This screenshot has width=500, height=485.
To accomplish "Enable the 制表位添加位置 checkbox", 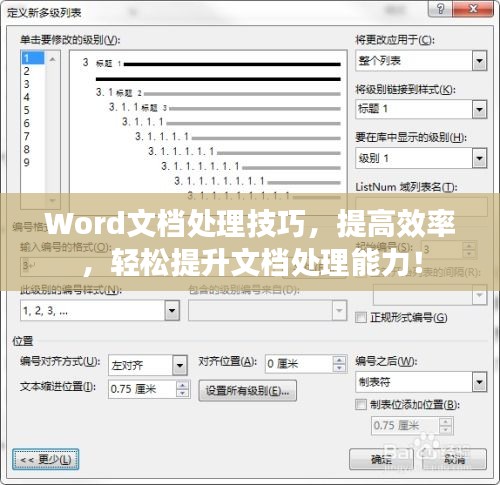I will coord(361,404).
